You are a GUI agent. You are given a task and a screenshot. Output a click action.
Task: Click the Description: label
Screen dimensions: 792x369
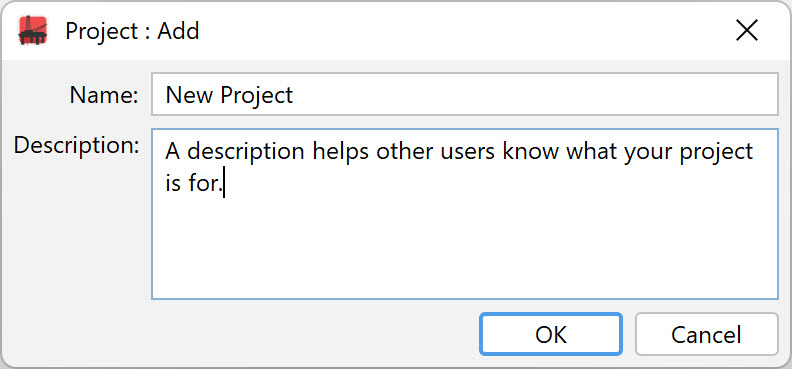point(76,145)
